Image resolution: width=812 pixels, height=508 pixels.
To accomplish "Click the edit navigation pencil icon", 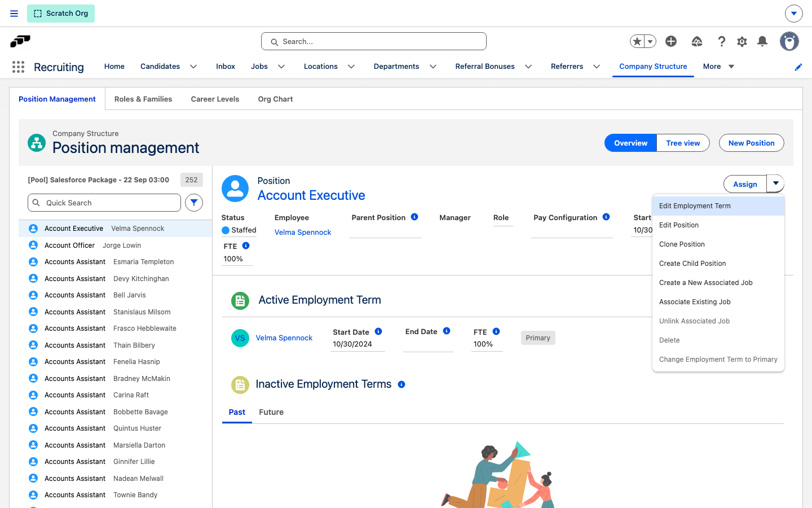I will coord(798,67).
